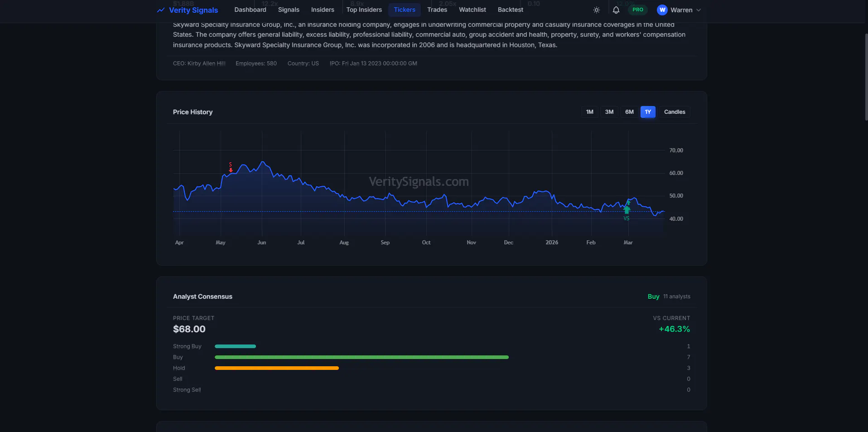Click the 2026 date axis label
868x432 pixels.
click(x=552, y=243)
